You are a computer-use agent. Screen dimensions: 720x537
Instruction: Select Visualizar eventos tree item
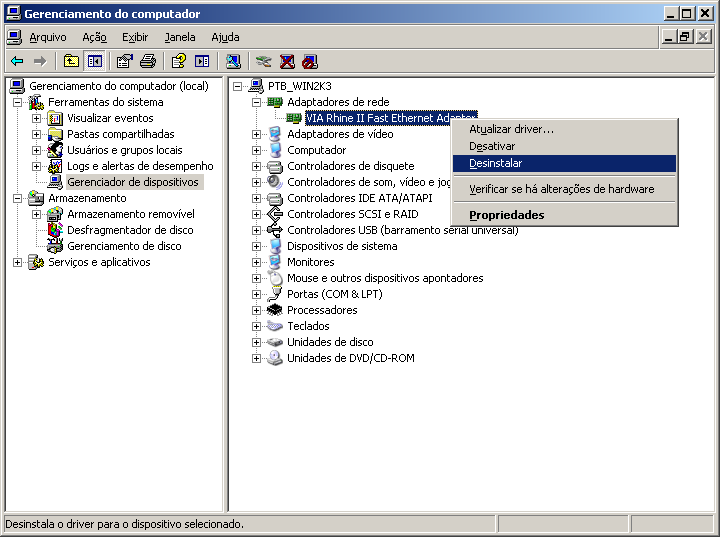tap(110, 118)
